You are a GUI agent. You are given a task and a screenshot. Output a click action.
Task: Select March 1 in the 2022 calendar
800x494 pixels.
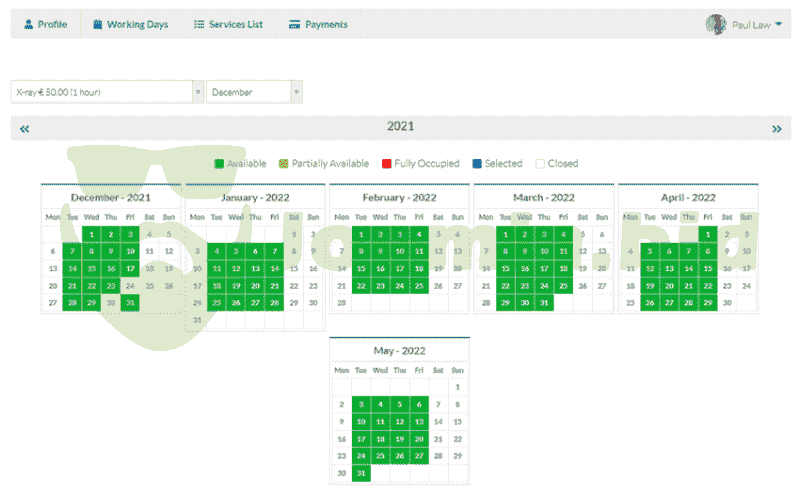click(506, 234)
